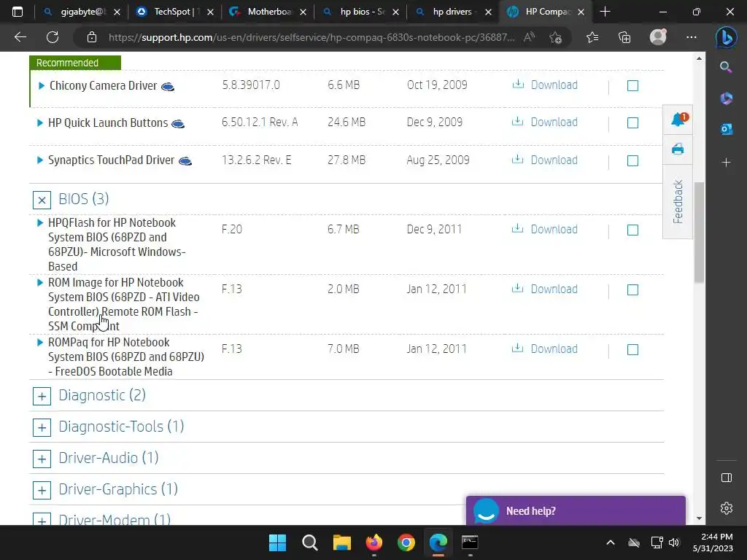Tick checkbox for ROMPaq FreeDOS row
Viewport: 747px width, 560px height.
[x=632, y=349]
